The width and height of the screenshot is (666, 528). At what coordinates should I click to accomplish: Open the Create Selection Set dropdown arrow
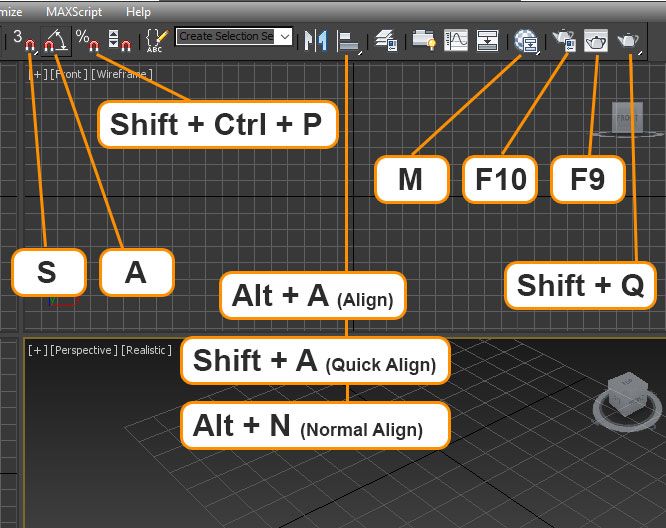coord(285,37)
